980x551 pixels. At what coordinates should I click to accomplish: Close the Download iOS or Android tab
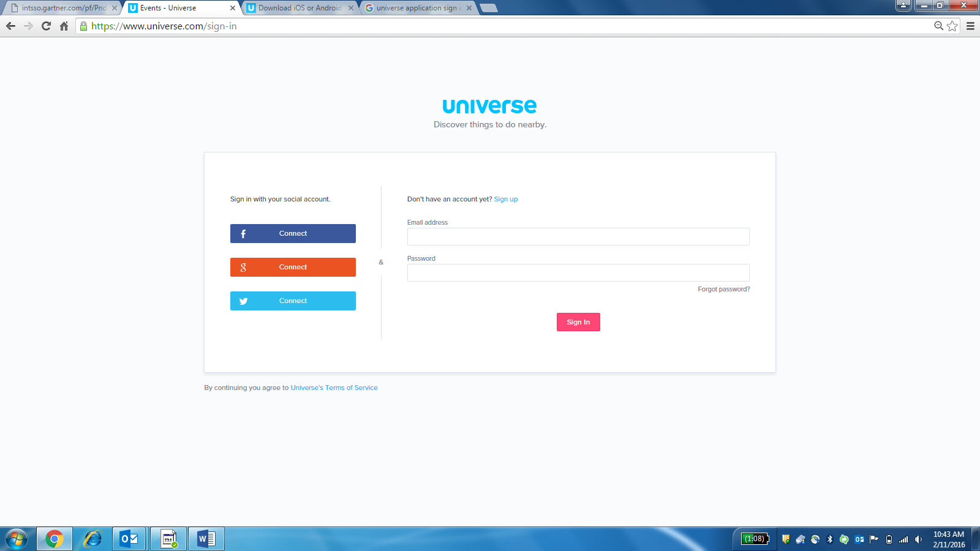coord(351,8)
